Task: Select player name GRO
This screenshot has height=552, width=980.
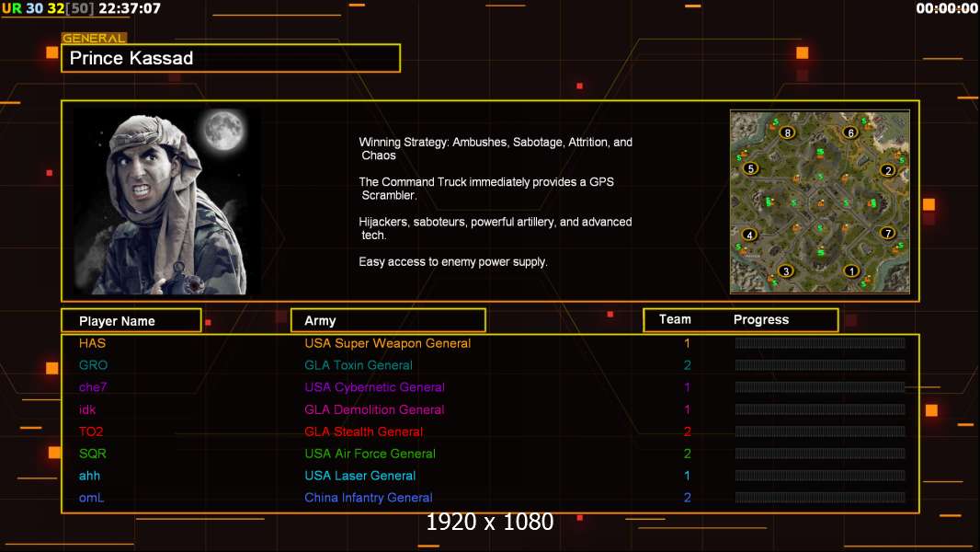Action: [93, 365]
